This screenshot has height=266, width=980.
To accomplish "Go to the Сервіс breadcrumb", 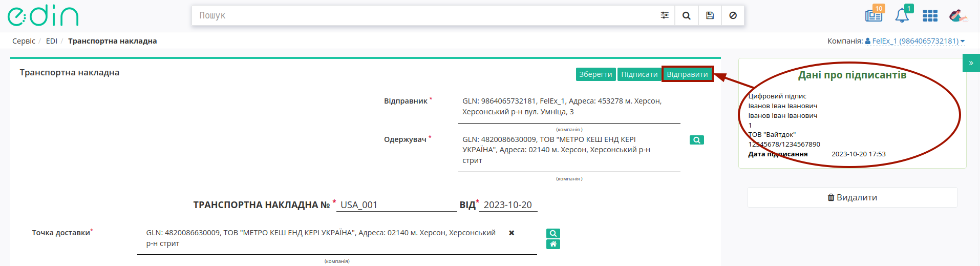I will coord(24,41).
